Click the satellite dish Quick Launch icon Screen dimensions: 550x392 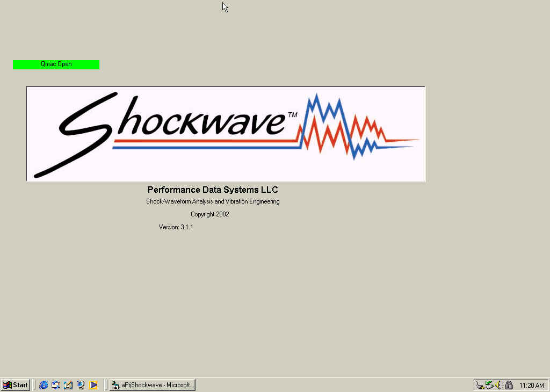[81, 385]
